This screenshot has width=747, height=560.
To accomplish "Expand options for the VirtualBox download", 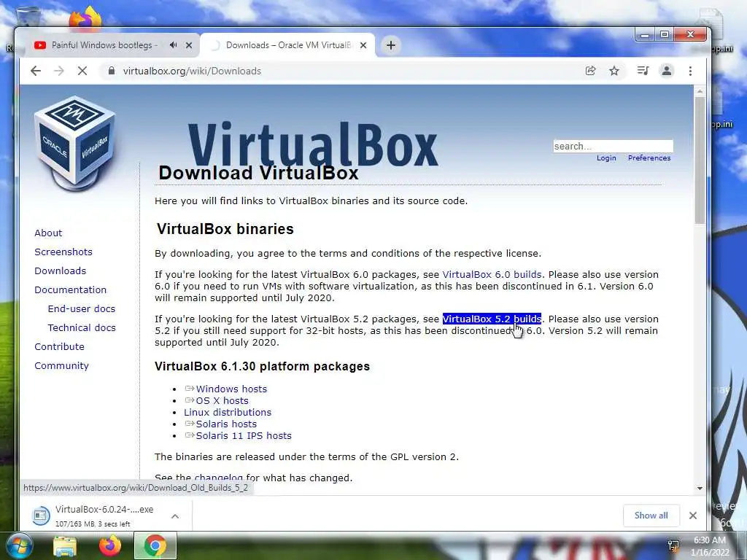I will click(175, 516).
